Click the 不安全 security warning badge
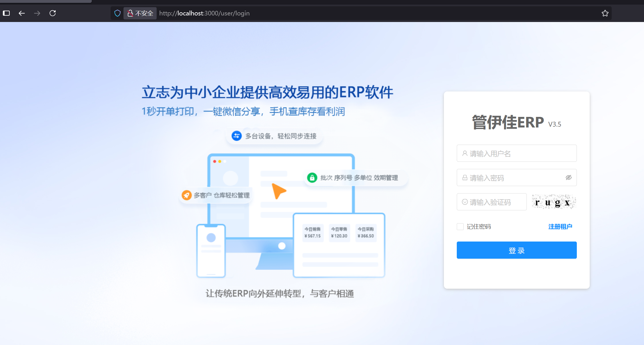644x345 pixels. click(x=140, y=13)
